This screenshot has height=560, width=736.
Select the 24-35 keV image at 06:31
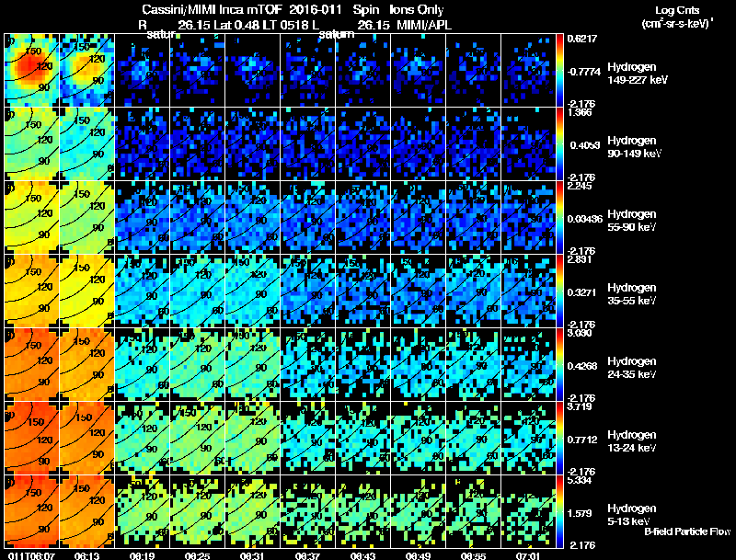252,364
